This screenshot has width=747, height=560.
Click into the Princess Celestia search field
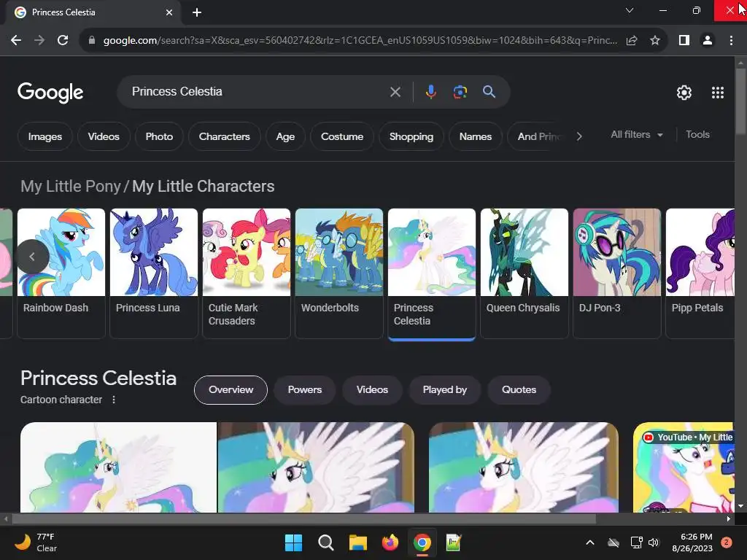click(x=258, y=91)
